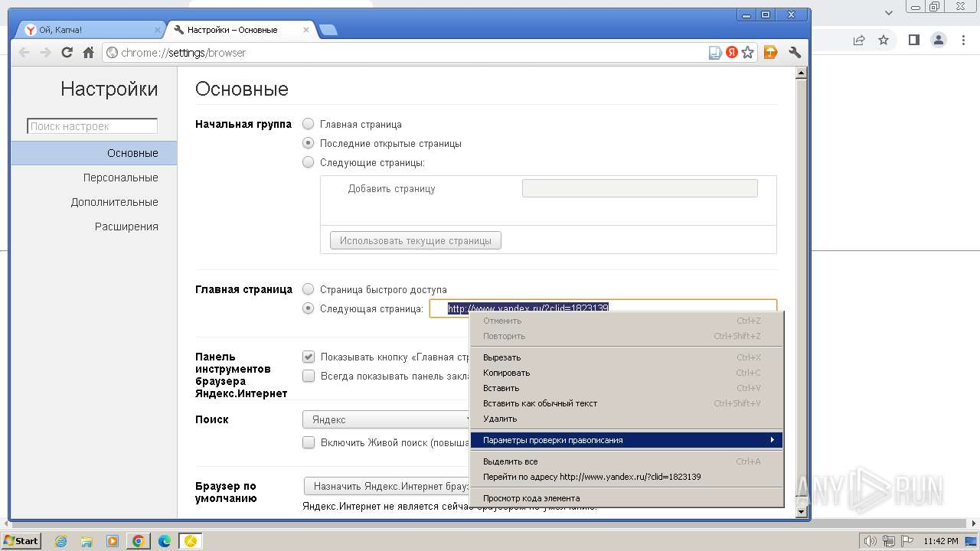Close the 'Настройки – Основные' tab

(x=306, y=30)
